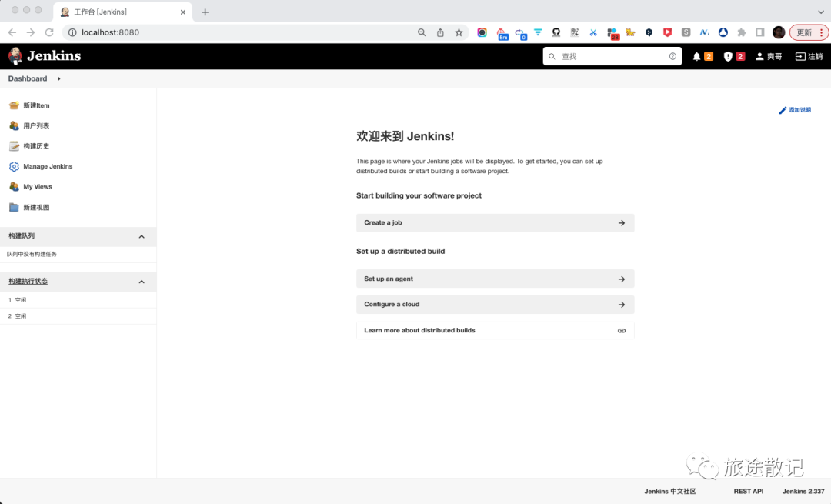
Task: Click the 构建执行状态 heading link
Action: click(x=28, y=282)
